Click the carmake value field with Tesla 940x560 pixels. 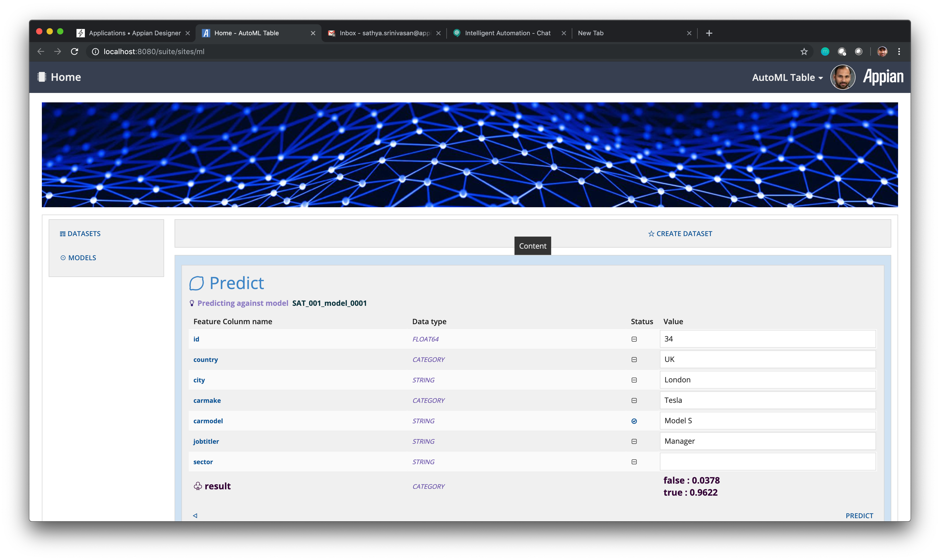pos(767,400)
